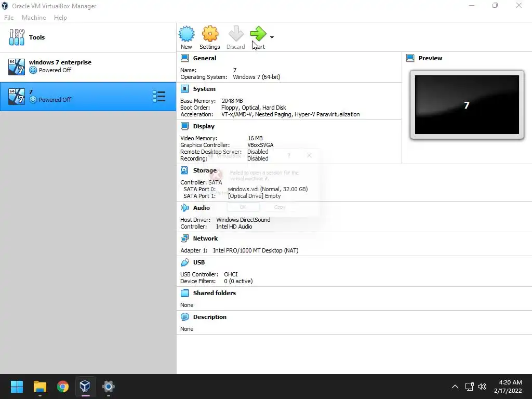Click the network tray icon
Screen dimensions: 532x399
pos(469,387)
